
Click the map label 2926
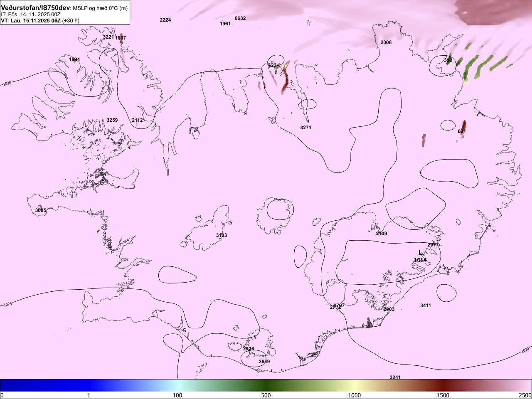[249, 349]
